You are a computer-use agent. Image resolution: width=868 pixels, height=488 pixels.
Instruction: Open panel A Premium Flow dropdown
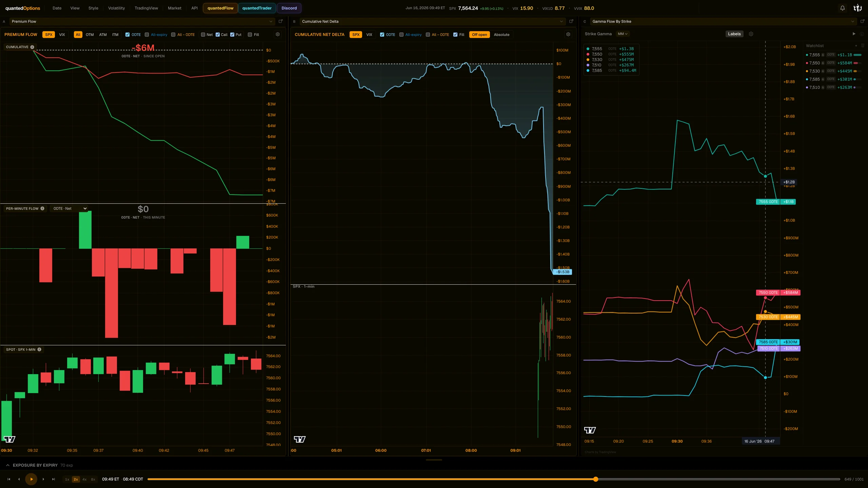click(142, 21)
